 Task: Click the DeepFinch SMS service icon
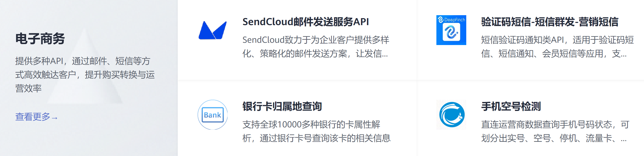451,30
